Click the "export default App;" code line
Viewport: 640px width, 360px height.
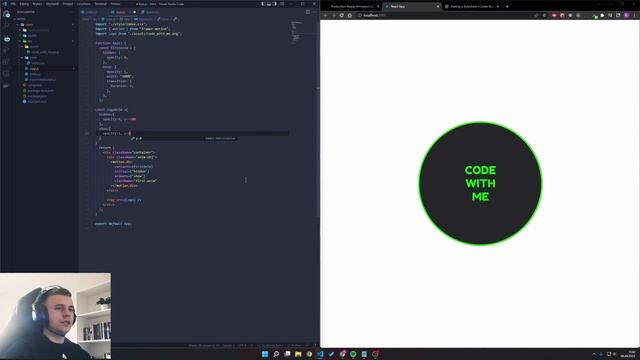point(113,224)
